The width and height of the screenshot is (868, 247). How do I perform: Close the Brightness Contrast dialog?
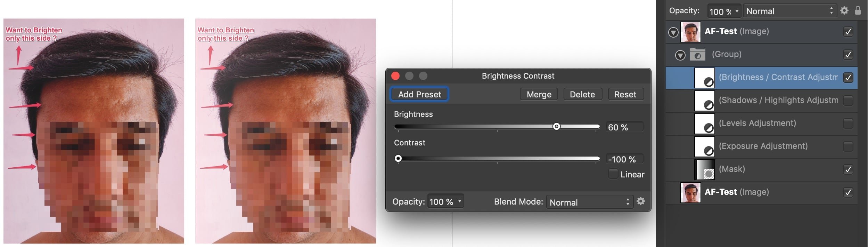[395, 76]
